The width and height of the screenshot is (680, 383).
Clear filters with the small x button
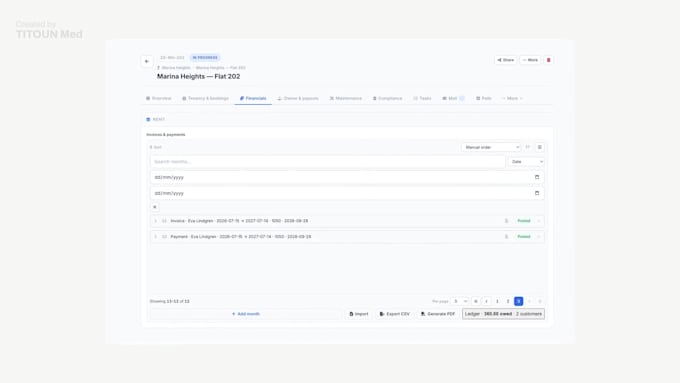point(155,207)
